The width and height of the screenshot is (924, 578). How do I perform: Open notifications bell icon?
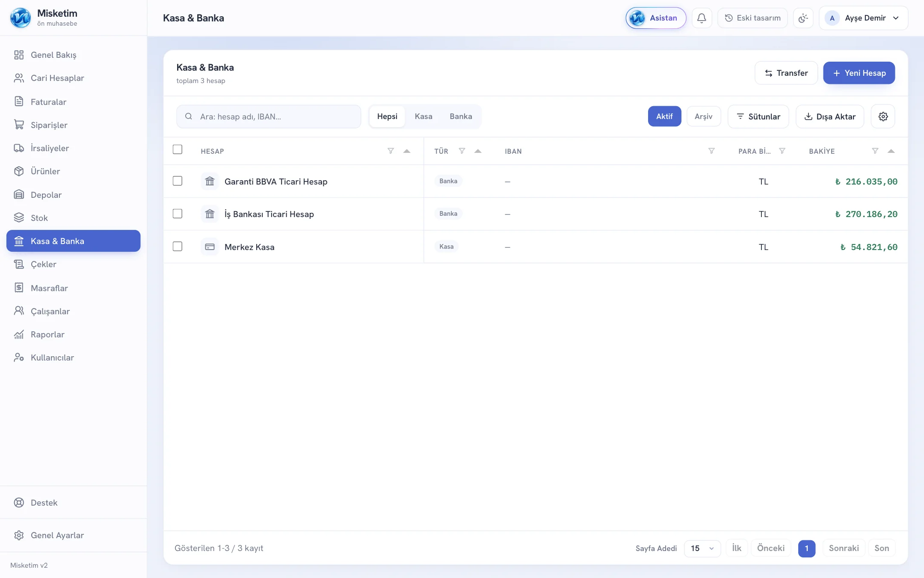pyautogui.click(x=702, y=18)
